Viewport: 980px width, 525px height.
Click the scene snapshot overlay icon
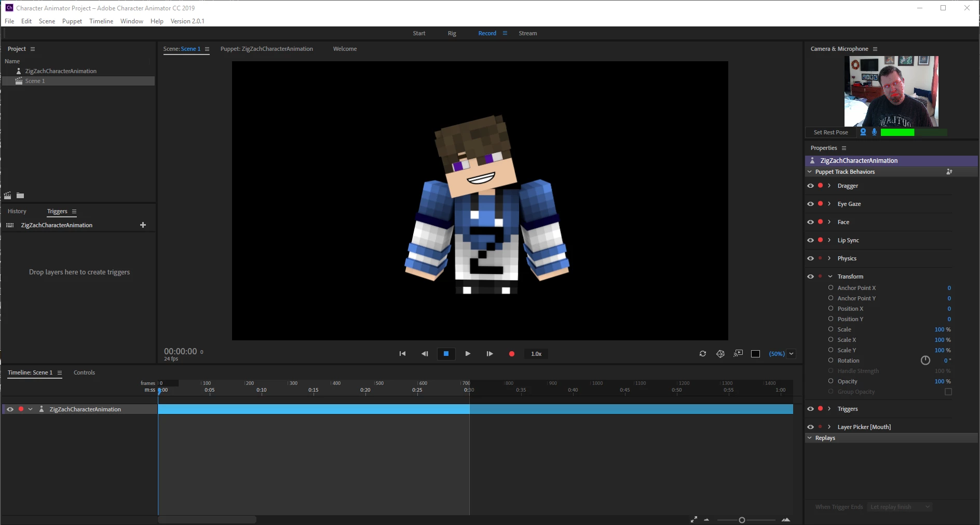[738, 354]
